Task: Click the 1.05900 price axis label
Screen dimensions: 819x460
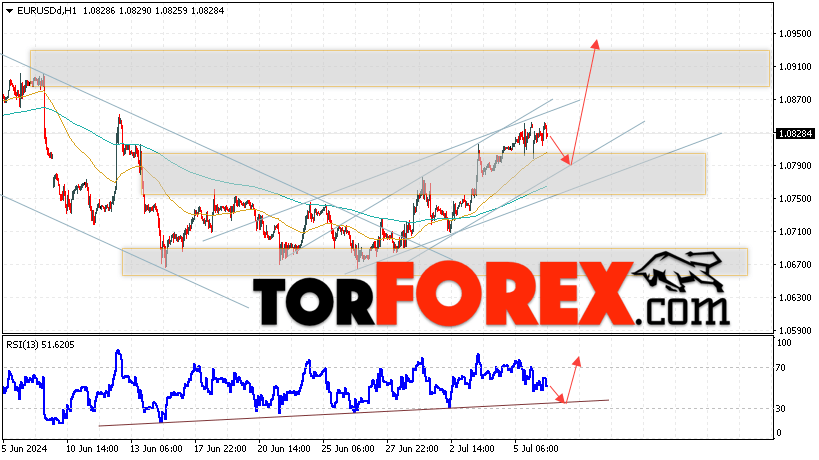Action: (795, 331)
